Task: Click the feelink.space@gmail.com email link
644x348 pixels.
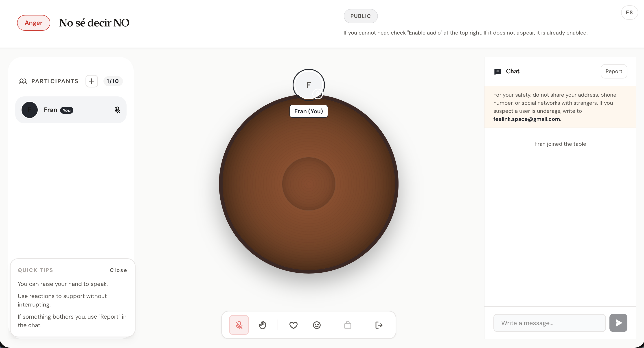Action: (527, 119)
